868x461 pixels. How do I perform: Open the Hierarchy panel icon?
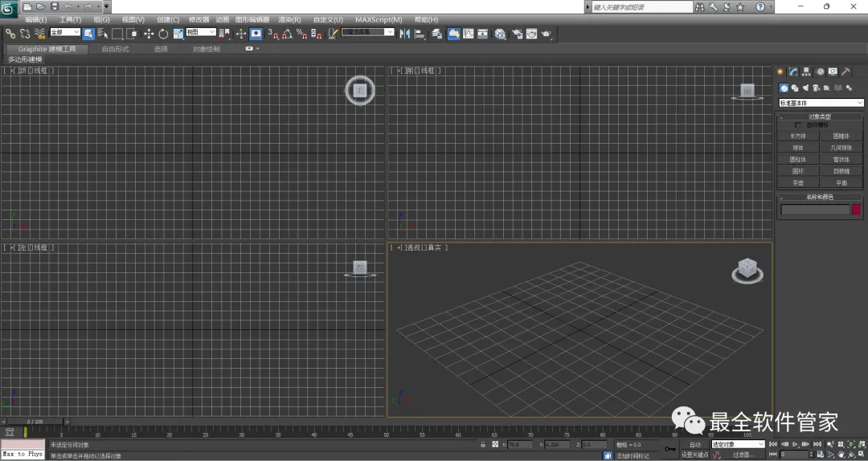[x=806, y=71]
